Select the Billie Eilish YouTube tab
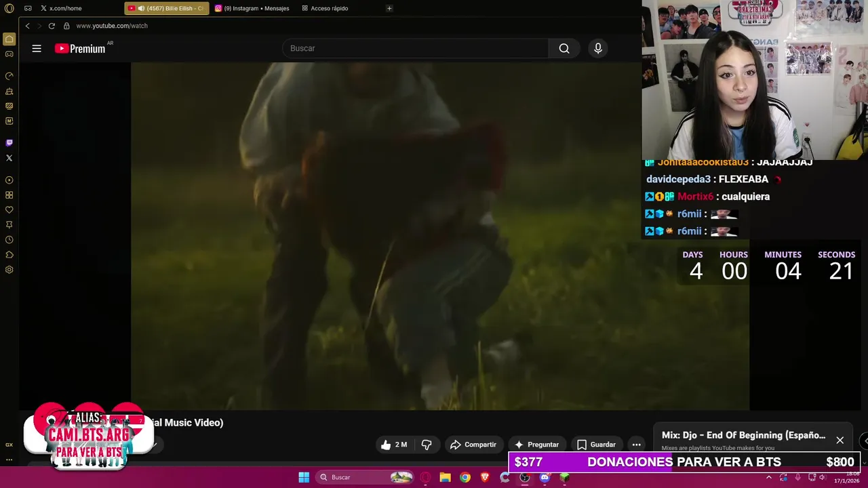 (x=167, y=8)
